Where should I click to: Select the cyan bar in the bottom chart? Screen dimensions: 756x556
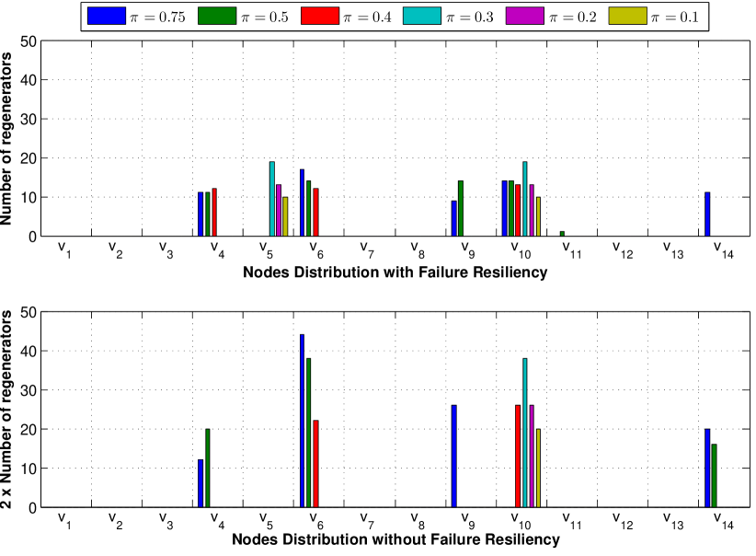click(x=524, y=432)
